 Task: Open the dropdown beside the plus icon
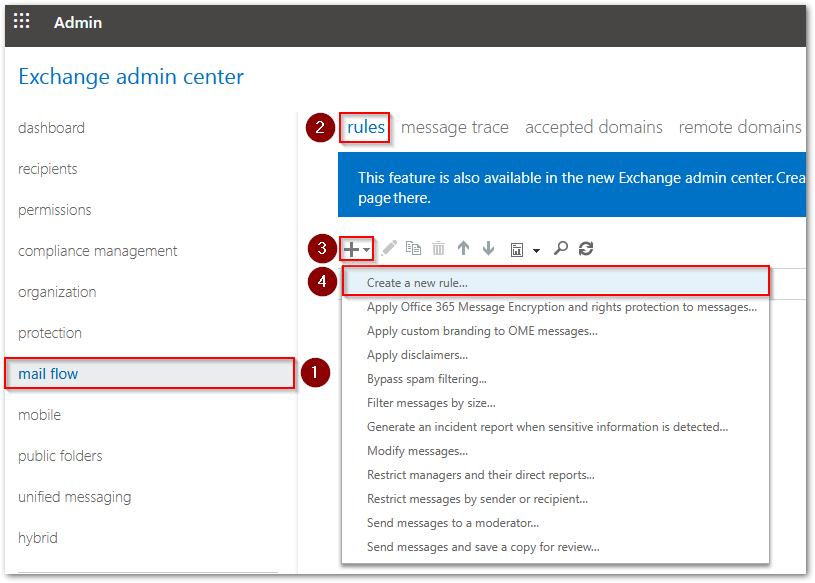point(365,248)
